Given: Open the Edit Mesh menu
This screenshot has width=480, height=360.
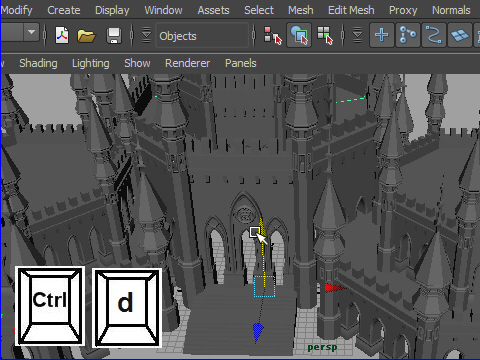Looking at the screenshot, I should [351, 10].
